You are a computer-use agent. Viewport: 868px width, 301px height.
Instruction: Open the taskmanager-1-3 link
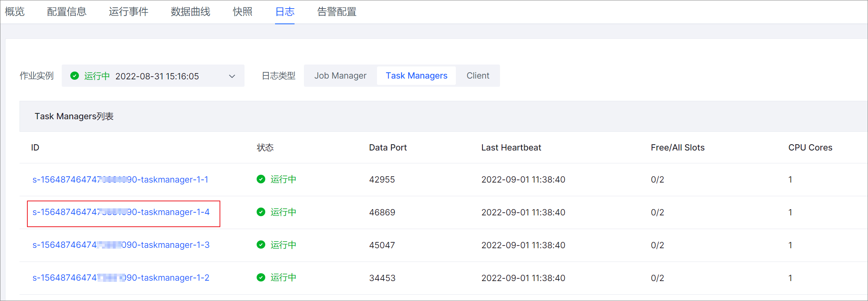point(121,245)
